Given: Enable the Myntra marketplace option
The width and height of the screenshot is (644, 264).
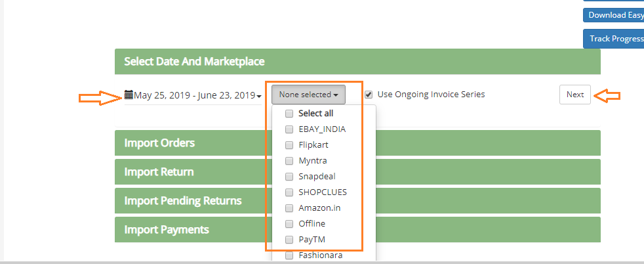Looking at the screenshot, I should (289, 161).
